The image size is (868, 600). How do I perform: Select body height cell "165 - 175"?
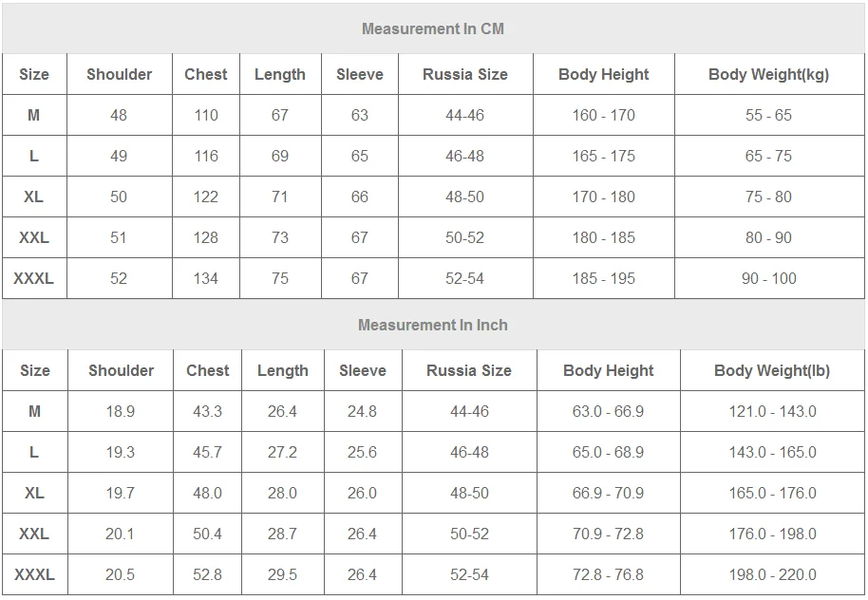pos(604,156)
